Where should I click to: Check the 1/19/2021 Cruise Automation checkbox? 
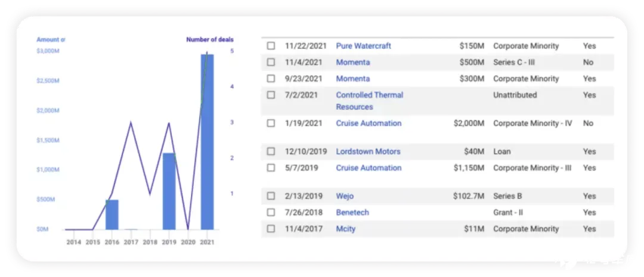coord(271,123)
